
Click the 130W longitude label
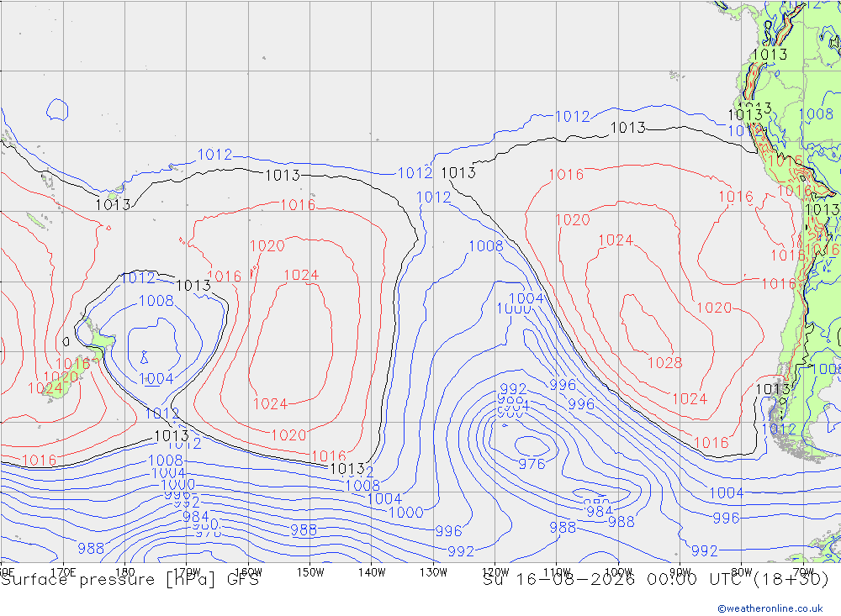[x=433, y=572]
